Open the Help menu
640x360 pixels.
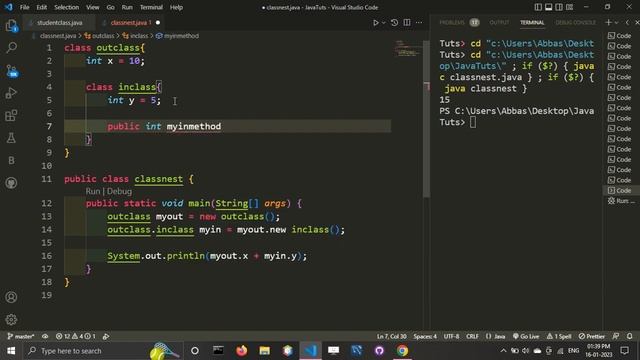[176, 7]
